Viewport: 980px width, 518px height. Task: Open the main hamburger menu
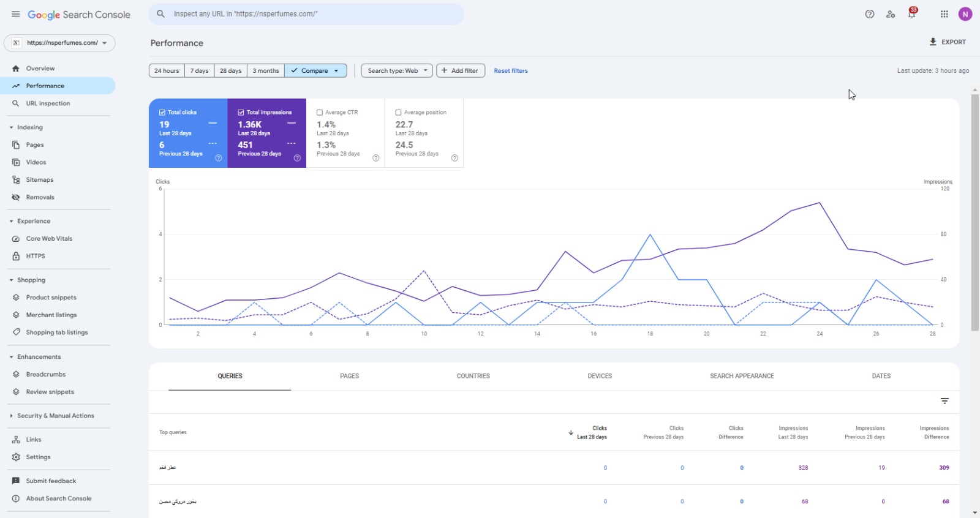(15, 14)
